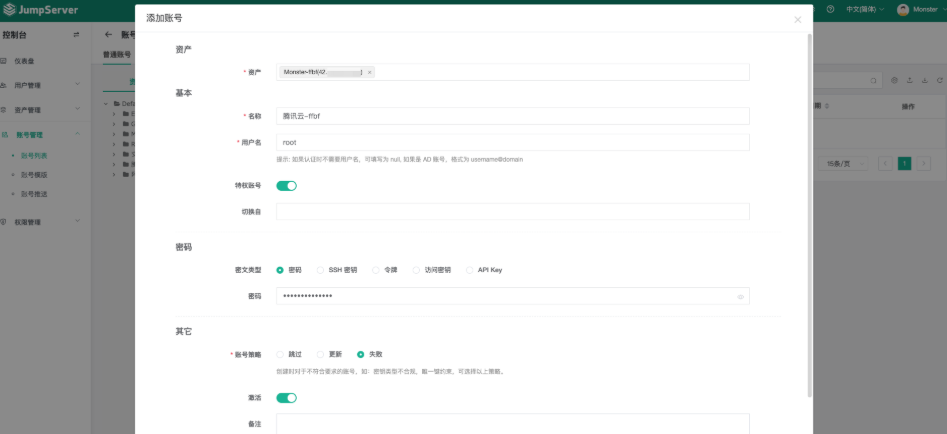Choose the 跳过 account policy
The image size is (947, 434).
coord(280,354)
